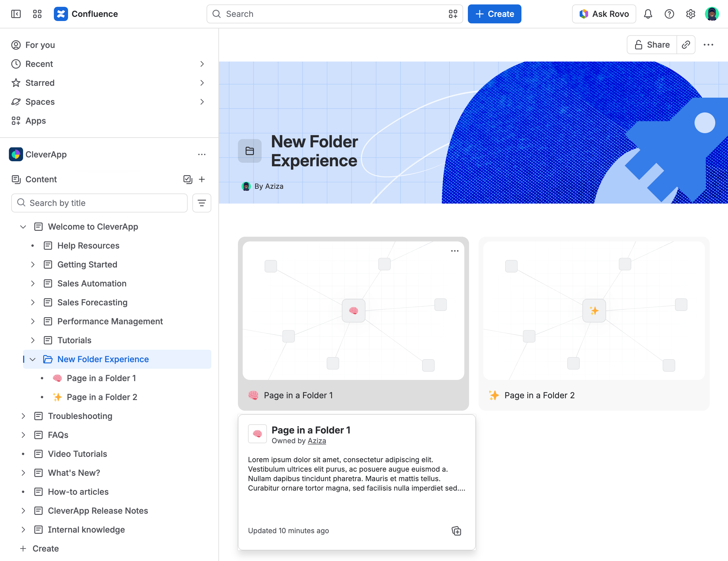Screen dimensions: 728x561
Task: Click the Aziza owner link
Action: (317, 441)
